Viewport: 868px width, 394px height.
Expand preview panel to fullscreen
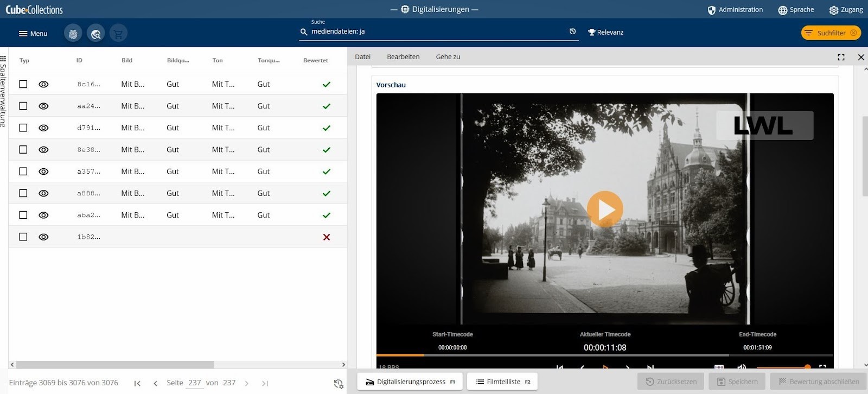841,57
